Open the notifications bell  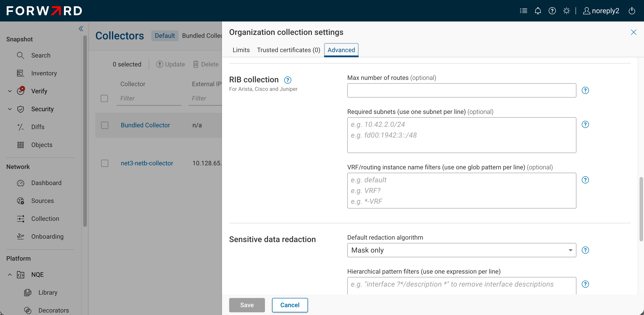pyautogui.click(x=538, y=11)
